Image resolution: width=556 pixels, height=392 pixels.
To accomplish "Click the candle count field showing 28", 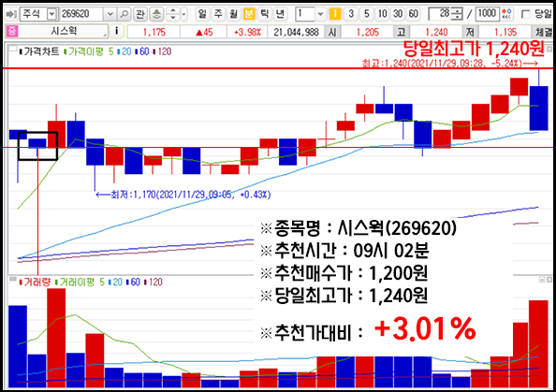I will pyautogui.click(x=440, y=14).
